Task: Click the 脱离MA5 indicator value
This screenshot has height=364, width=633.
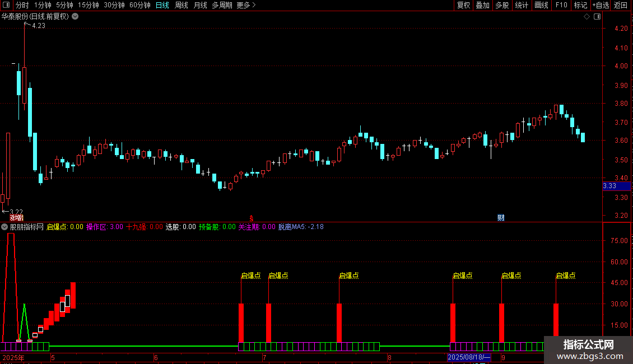Action: [301, 227]
